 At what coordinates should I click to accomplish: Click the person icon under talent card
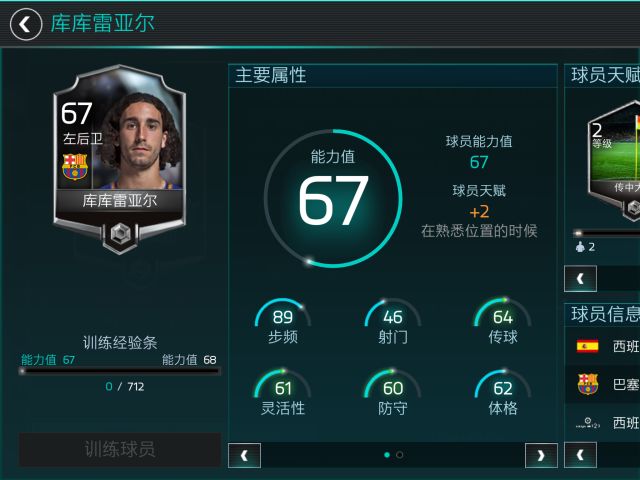[580, 247]
